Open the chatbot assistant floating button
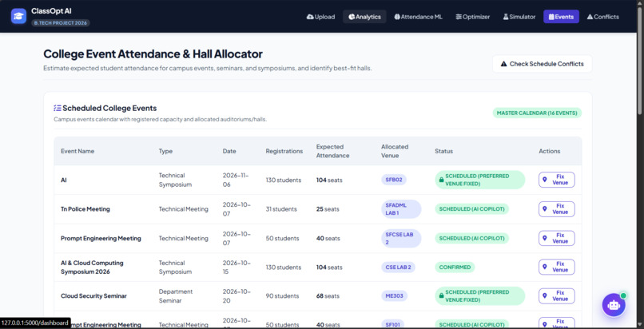 [x=614, y=305]
